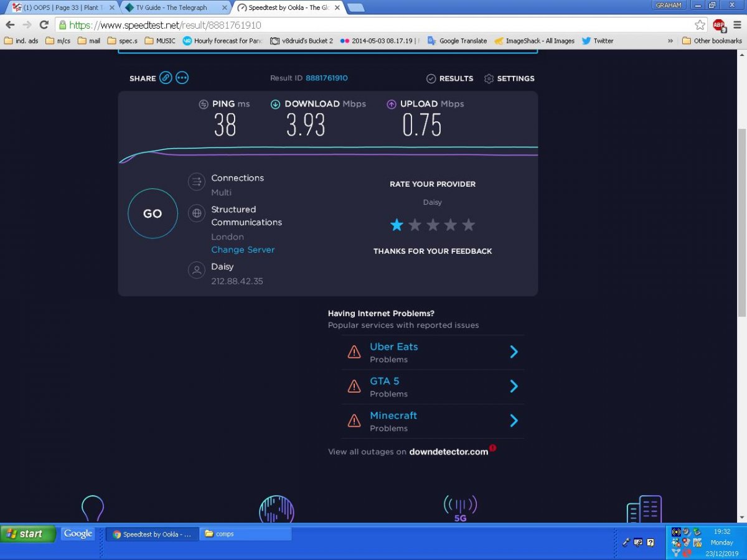747x560 pixels.
Task: Click the Upload arrow icon beside UPLOAD
Action: click(391, 104)
